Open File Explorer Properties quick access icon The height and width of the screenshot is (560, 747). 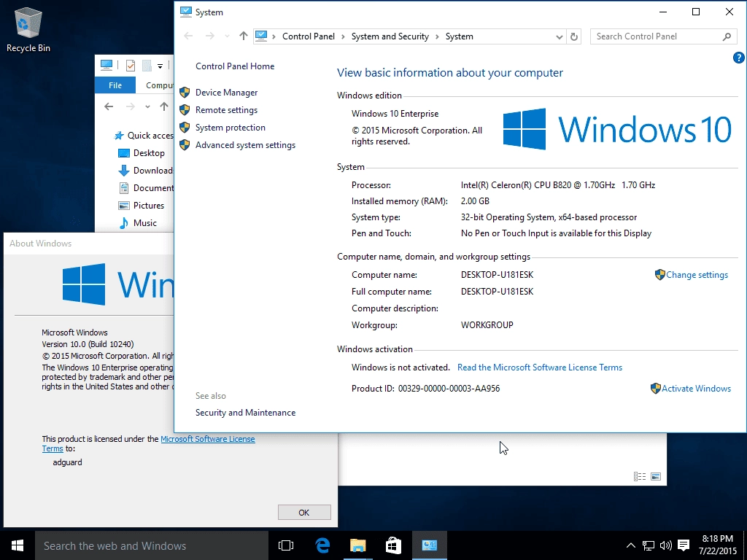[x=130, y=65]
